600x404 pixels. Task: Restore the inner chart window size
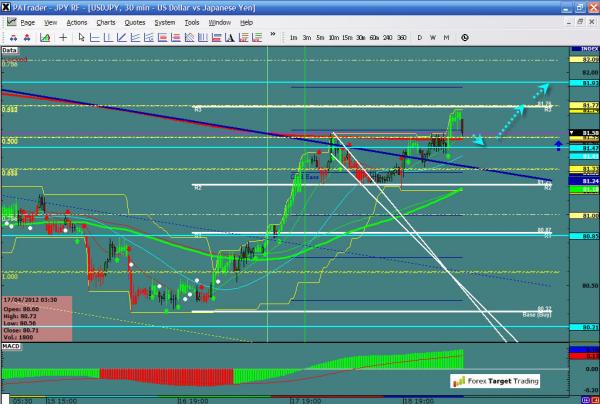pos(579,21)
